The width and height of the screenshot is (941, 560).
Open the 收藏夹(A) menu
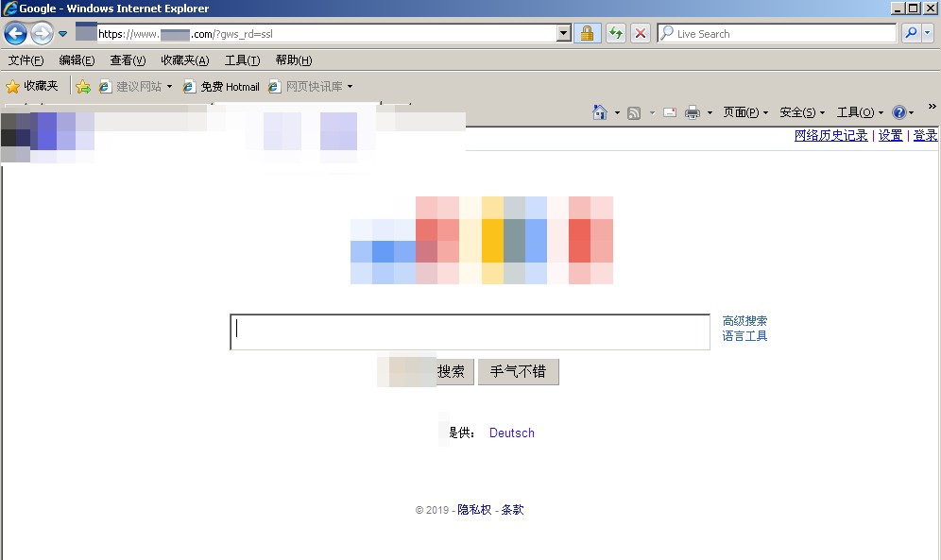pyautogui.click(x=185, y=59)
